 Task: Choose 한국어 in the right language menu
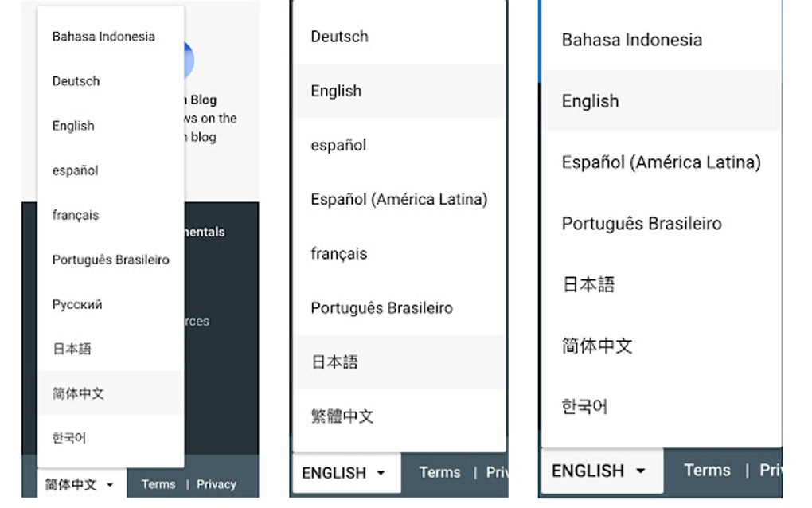tap(584, 407)
